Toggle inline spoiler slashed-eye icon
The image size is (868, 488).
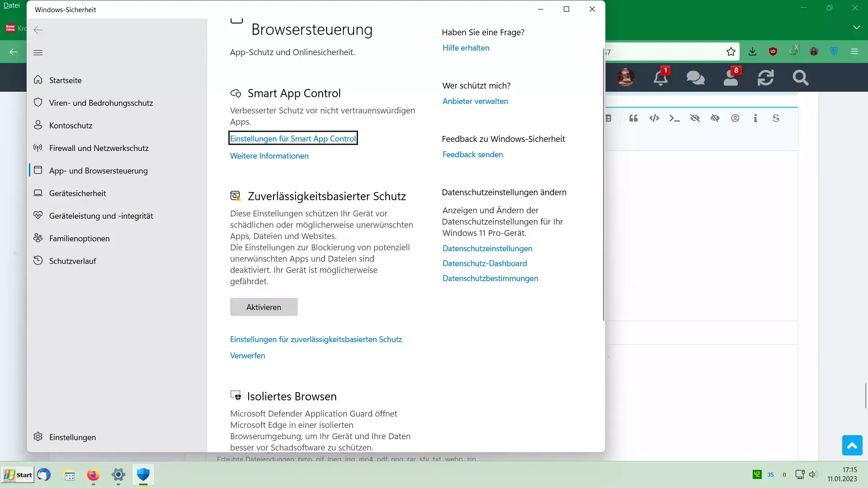pos(715,118)
